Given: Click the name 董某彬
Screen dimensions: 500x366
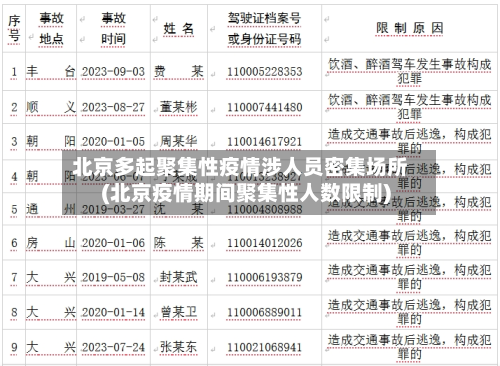Looking at the screenshot, I should click(178, 107).
